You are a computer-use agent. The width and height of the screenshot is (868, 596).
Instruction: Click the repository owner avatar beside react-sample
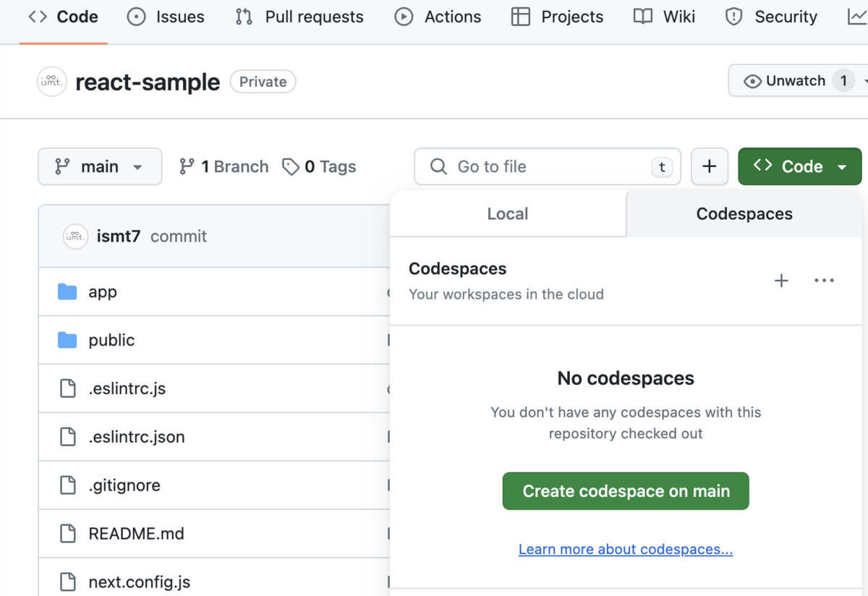pyautogui.click(x=52, y=82)
